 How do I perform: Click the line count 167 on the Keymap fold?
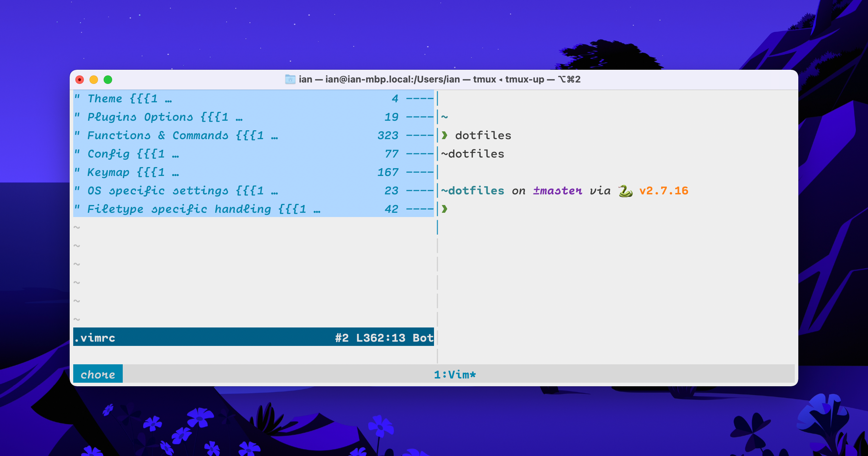(388, 172)
